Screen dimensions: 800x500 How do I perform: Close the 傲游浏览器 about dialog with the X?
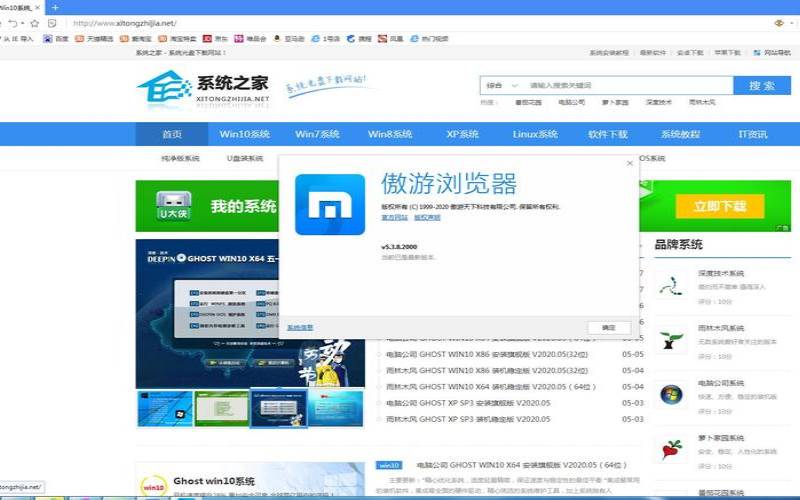pyautogui.click(x=630, y=163)
